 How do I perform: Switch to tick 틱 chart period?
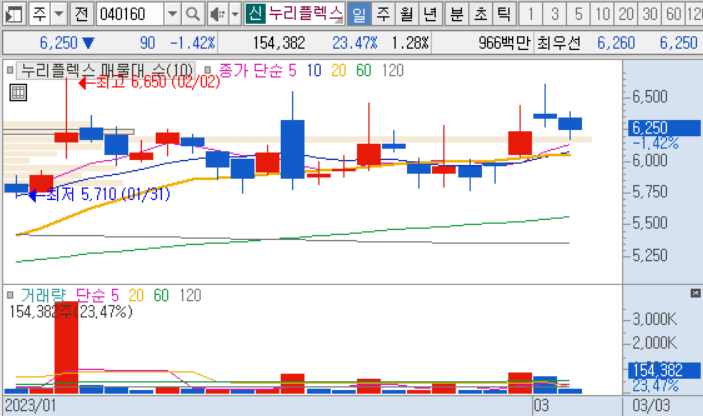(x=504, y=14)
